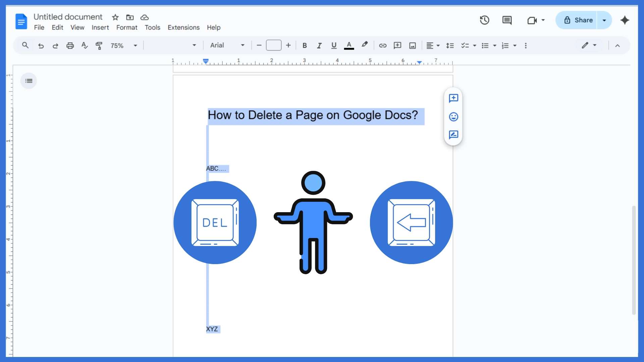Screen dimensions: 644x362
Task: Show the document outline
Action: (x=29, y=81)
